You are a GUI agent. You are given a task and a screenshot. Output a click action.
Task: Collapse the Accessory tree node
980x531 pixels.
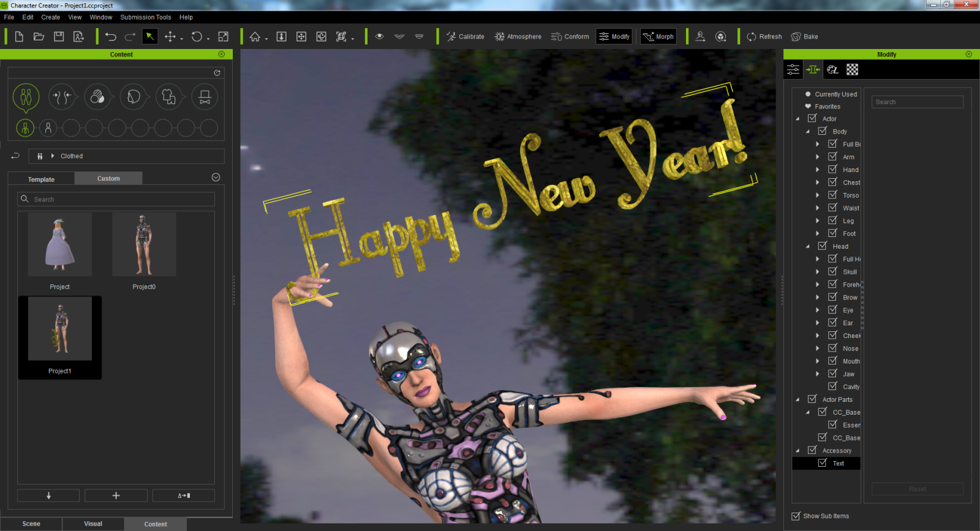pos(797,451)
